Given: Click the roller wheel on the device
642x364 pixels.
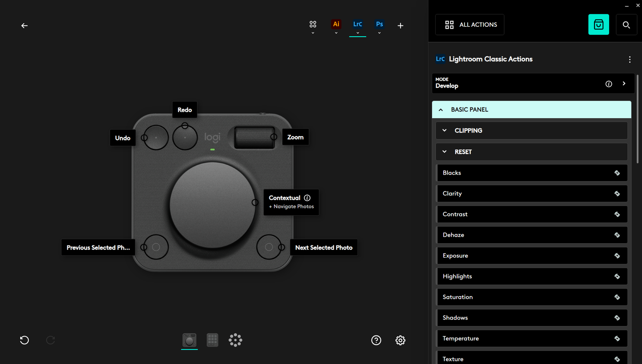Looking at the screenshot, I should pyautogui.click(x=254, y=138).
